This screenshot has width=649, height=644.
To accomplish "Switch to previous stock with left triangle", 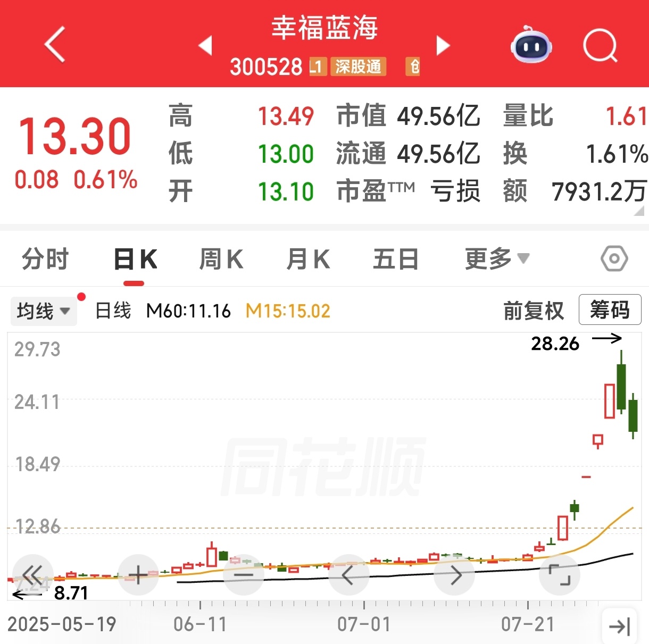I will [205, 45].
